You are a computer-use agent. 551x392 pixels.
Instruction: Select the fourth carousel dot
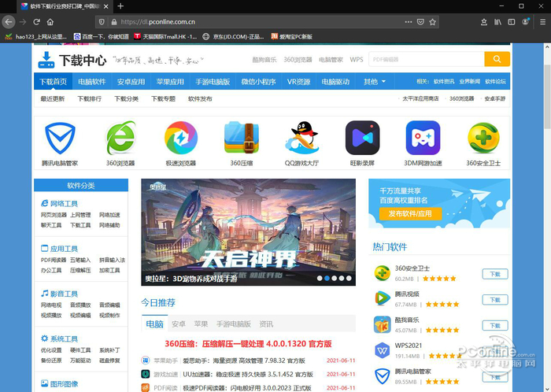click(x=342, y=278)
